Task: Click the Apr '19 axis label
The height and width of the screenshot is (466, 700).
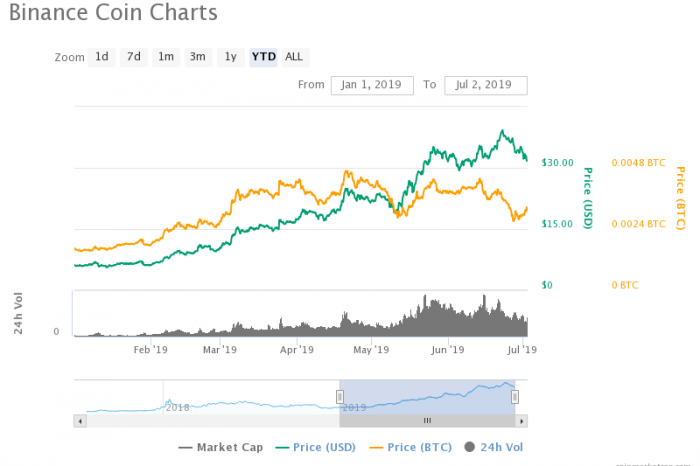Action: (x=297, y=350)
